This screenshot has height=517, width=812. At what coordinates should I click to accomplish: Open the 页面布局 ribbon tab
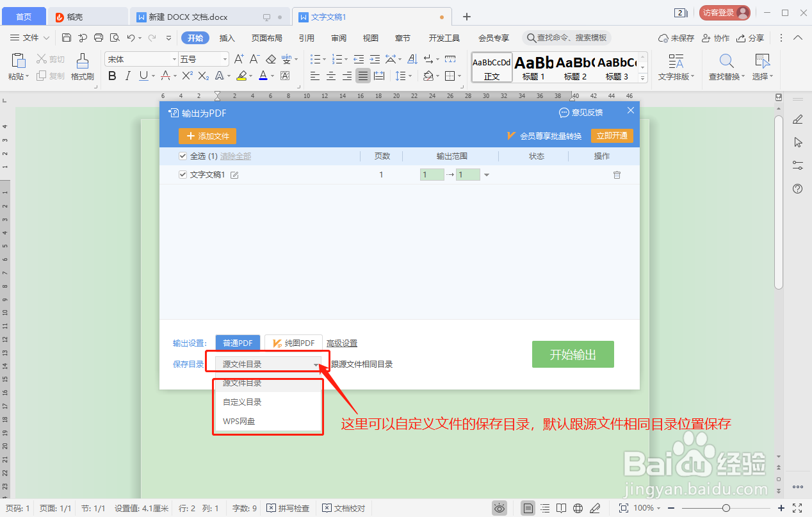point(266,38)
